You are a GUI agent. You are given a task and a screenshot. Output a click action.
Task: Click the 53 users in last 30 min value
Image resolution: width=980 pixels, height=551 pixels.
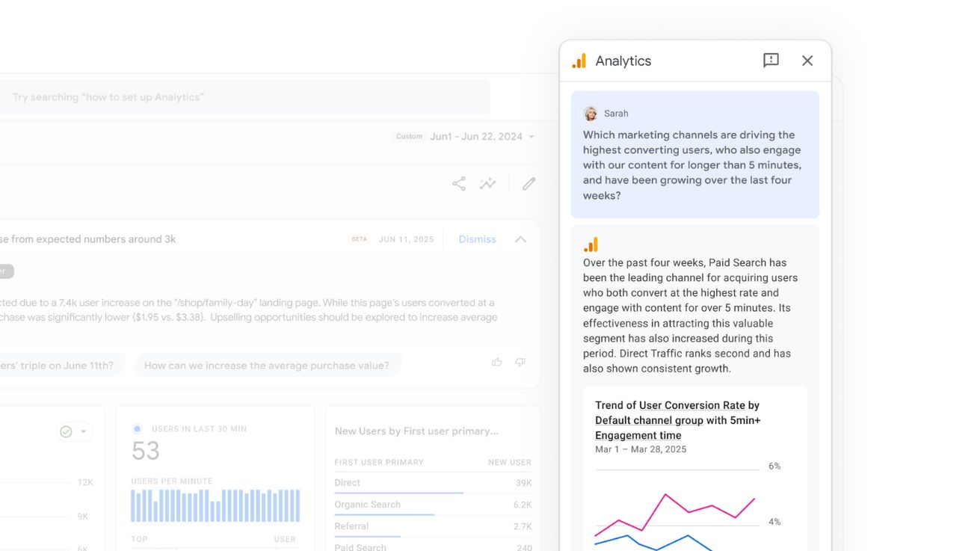pyautogui.click(x=146, y=451)
